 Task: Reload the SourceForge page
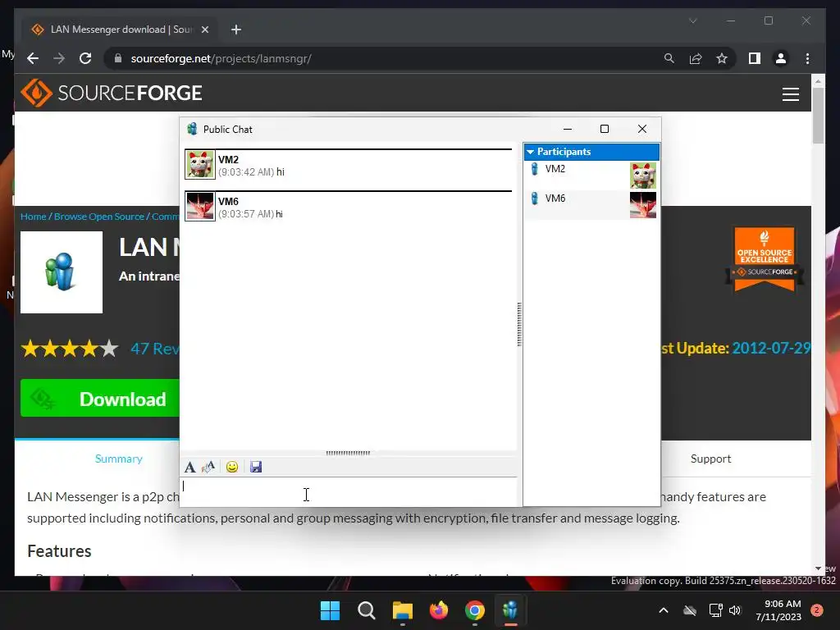tap(85, 58)
